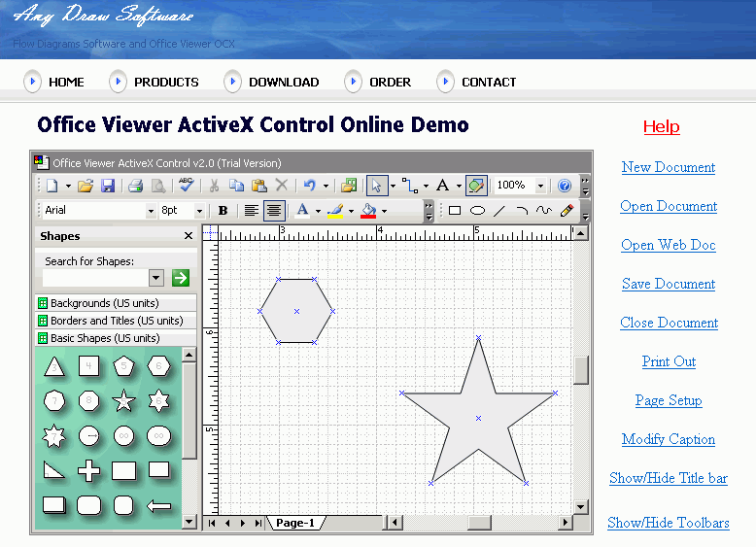Open the Search for Shapes dropdown

tap(155, 278)
